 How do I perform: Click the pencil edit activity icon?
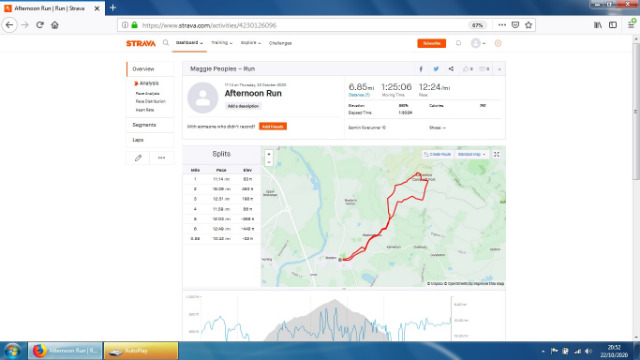138,158
